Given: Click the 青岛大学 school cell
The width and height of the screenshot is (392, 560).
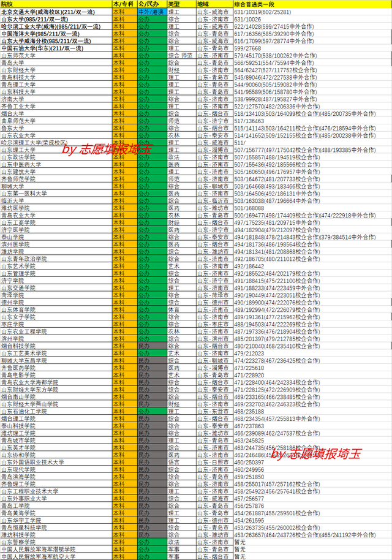Looking at the screenshot, I should pos(56,63).
